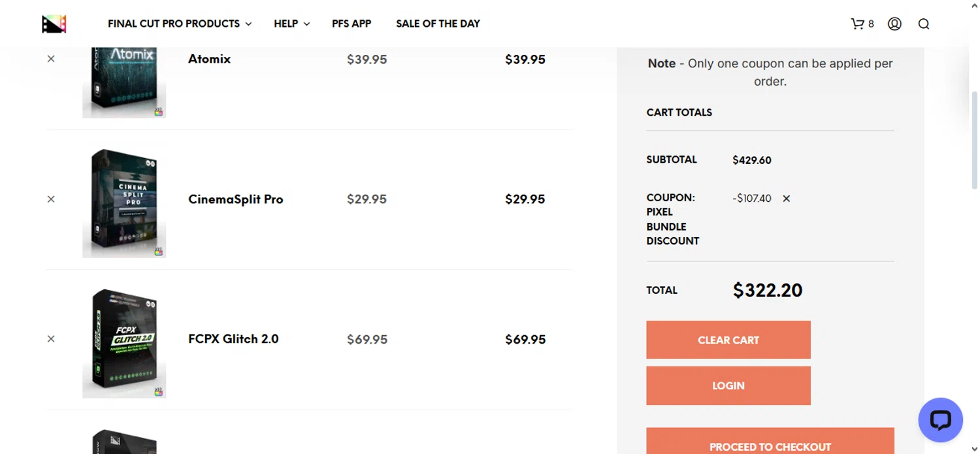Image resolution: width=980 pixels, height=454 pixels.
Task: Click the FCPX Glitch 2.0 thumbnail
Action: click(124, 344)
